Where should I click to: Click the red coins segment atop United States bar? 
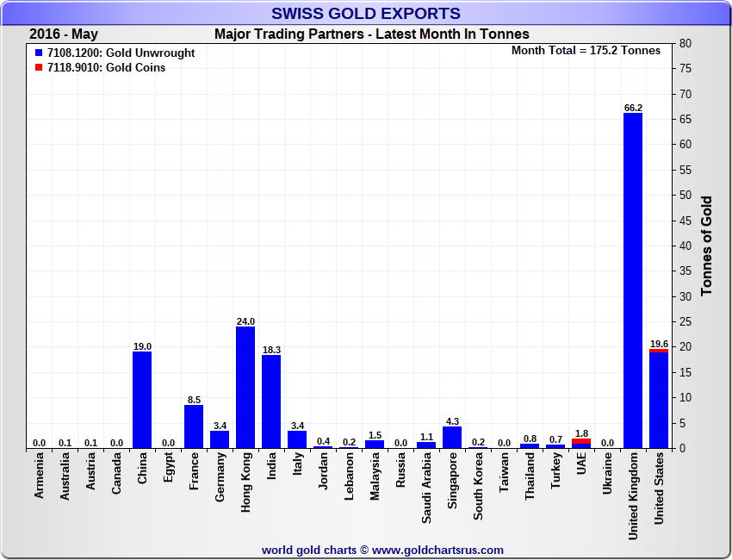coord(659,351)
